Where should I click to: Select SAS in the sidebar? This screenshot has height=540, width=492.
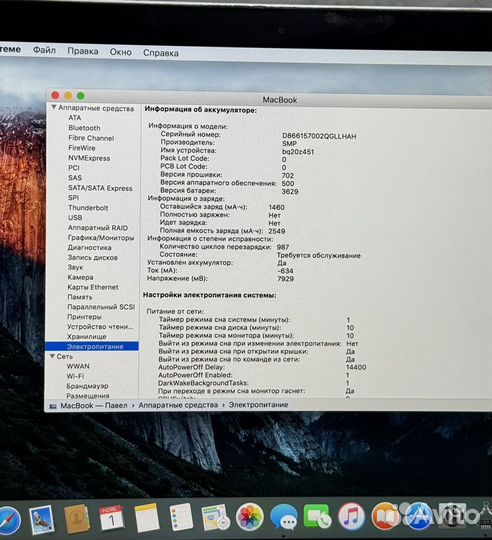point(75,178)
